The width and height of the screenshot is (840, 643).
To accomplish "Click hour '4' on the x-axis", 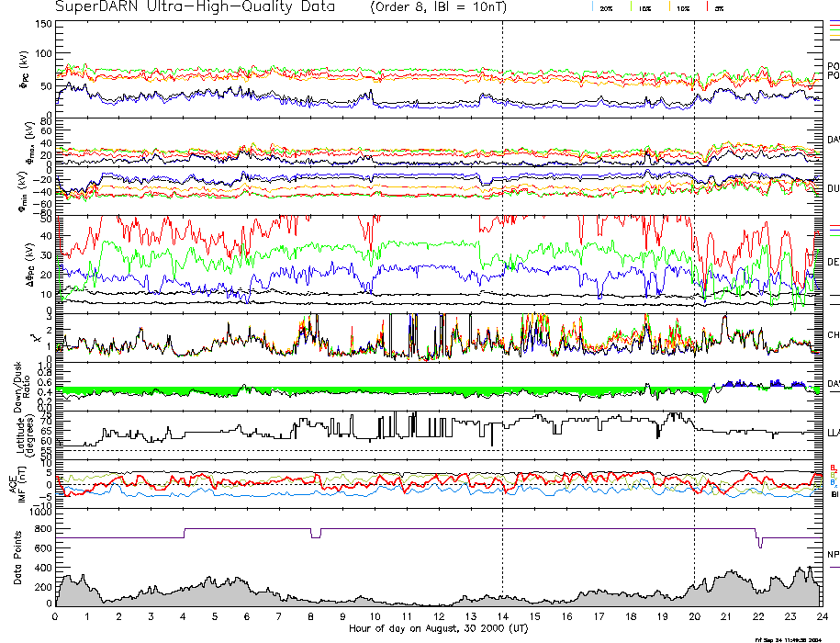I will pyautogui.click(x=183, y=616).
